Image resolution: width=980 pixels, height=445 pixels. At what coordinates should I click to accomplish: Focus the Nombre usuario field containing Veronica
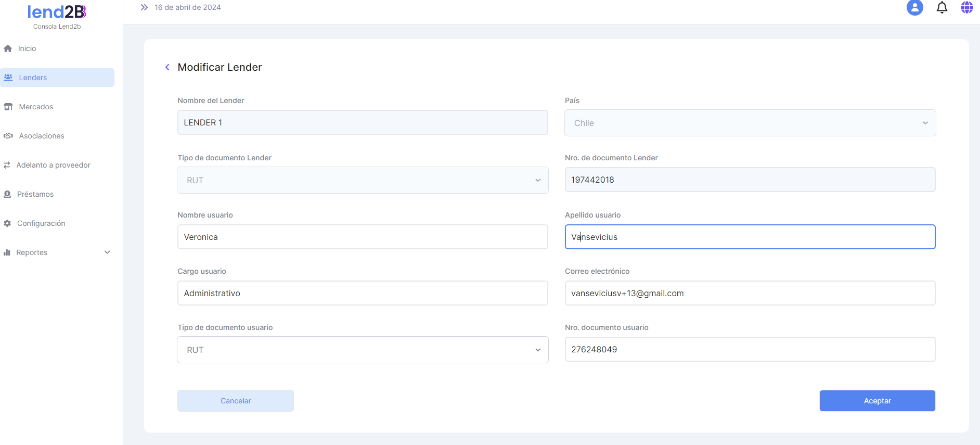pyautogui.click(x=363, y=237)
